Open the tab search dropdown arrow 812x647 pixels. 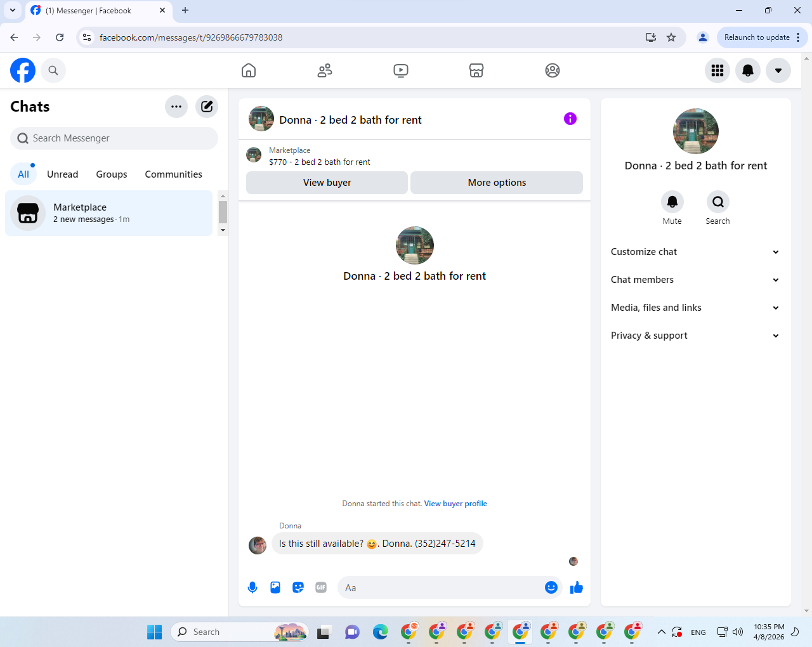click(x=13, y=10)
